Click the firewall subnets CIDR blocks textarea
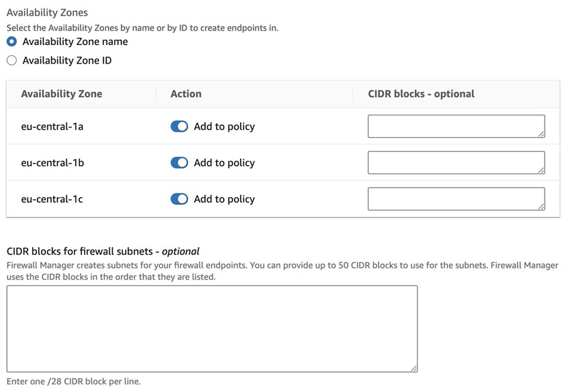This screenshot has height=392, width=572. point(212,328)
